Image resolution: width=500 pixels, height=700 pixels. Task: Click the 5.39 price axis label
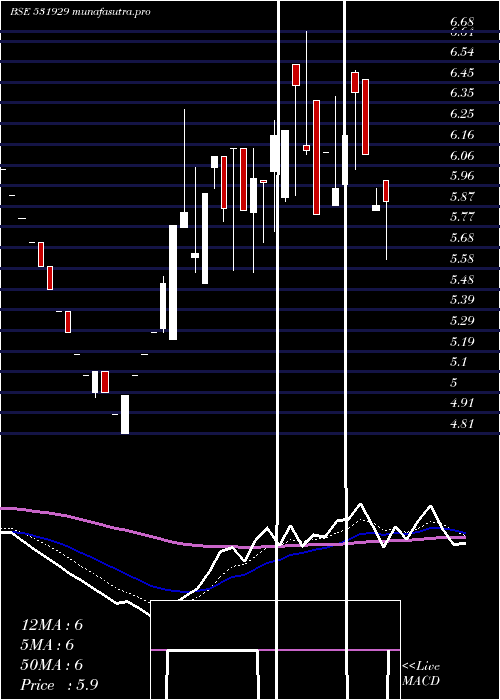coord(462,299)
